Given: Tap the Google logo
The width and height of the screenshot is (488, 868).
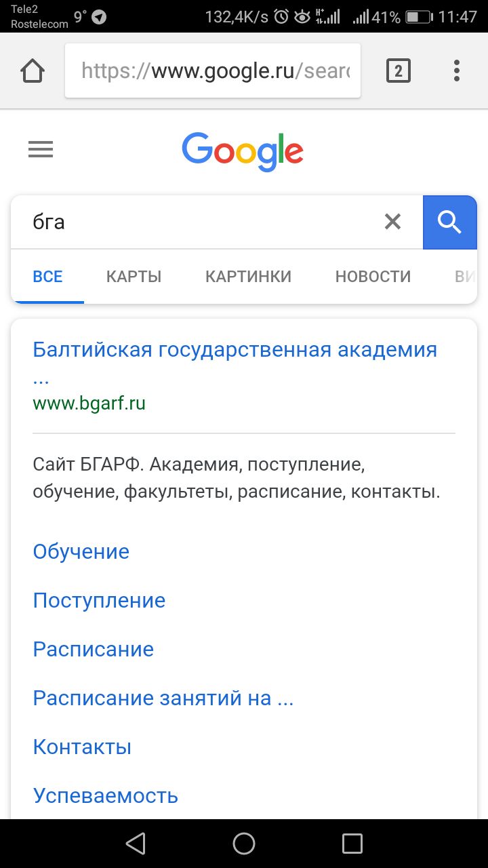Looking at the screenshot, I should pyautogui.click(x=243, y=151).
